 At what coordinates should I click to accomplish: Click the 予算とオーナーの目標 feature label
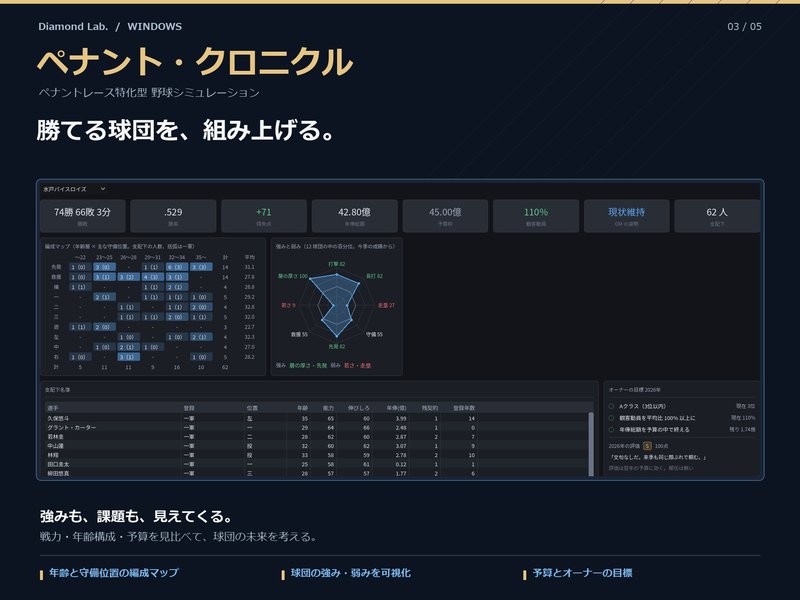(x=583, y=573)
